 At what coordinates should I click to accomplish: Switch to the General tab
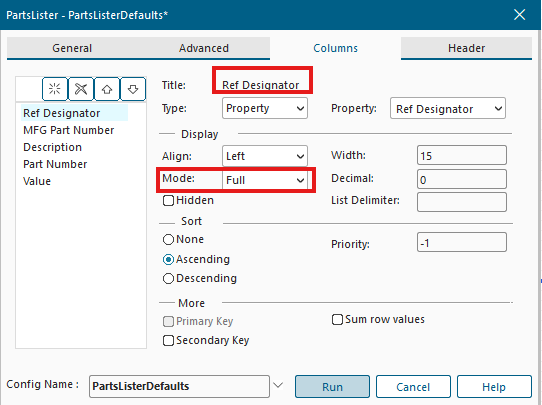(x=72, y=48)
